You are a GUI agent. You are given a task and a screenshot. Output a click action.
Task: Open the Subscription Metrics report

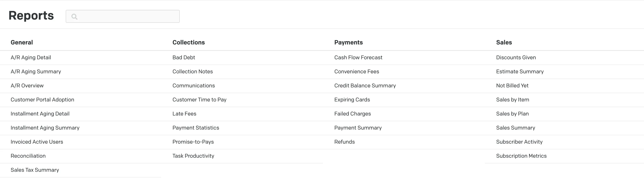(x=521, y=156)
